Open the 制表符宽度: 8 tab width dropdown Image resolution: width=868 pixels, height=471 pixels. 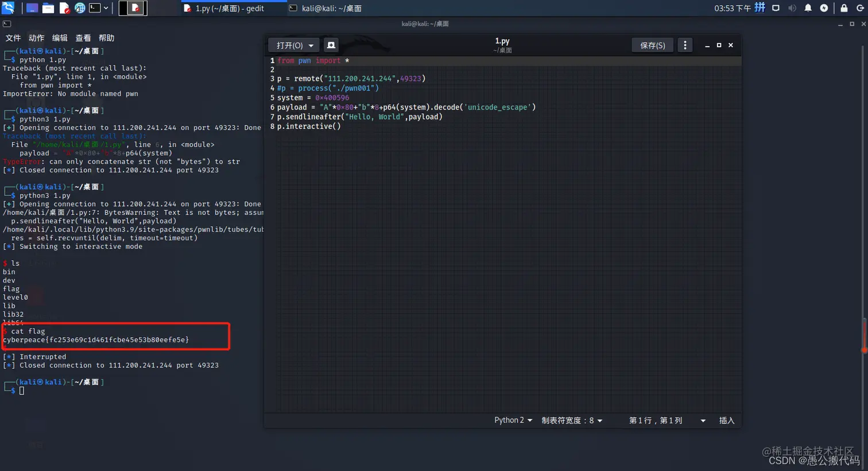pos(572,420)
